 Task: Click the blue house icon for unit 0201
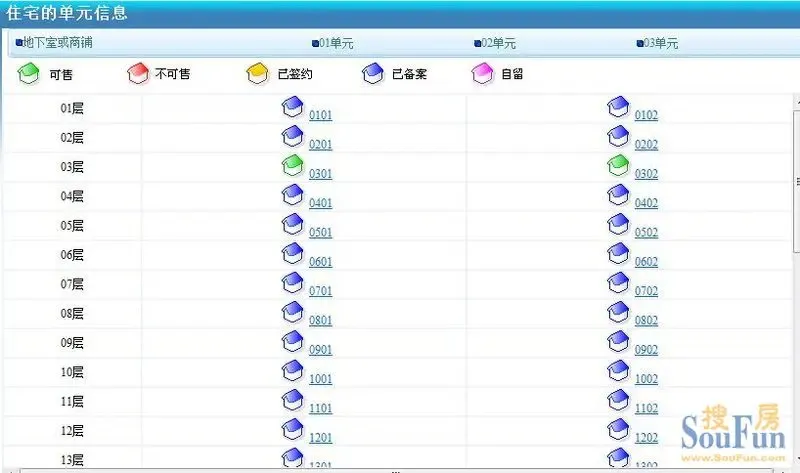tap(293, 137)
